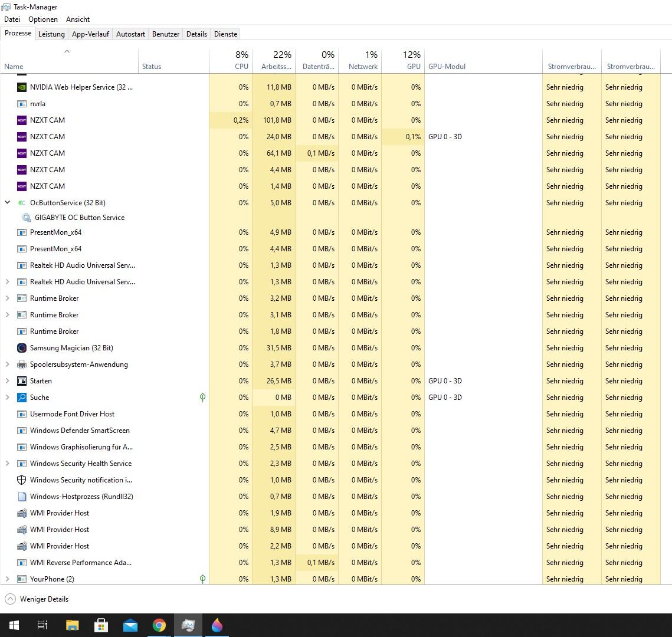The width and height of the screenshot is (672, 637).
Task: Click the Spoolersubsystem-Anwendung printer icon
Action: tap(21, 365)
